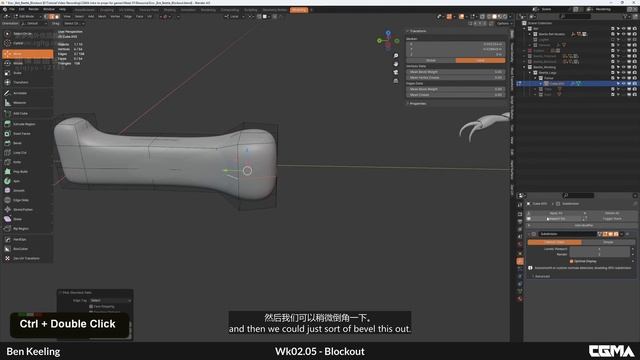Toggle camera view gizmo icon
Image resolution: width=640 pixels, height=360 pixels.
tap(396, 73)
